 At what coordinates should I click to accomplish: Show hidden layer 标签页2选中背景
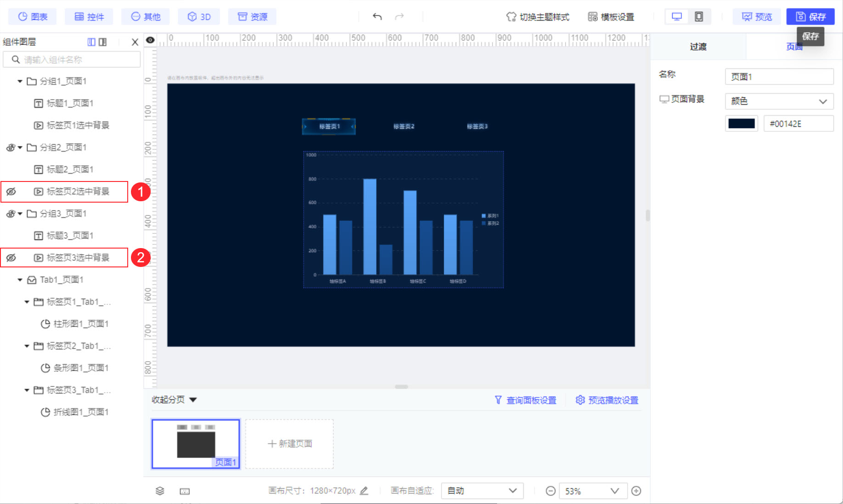11,192
